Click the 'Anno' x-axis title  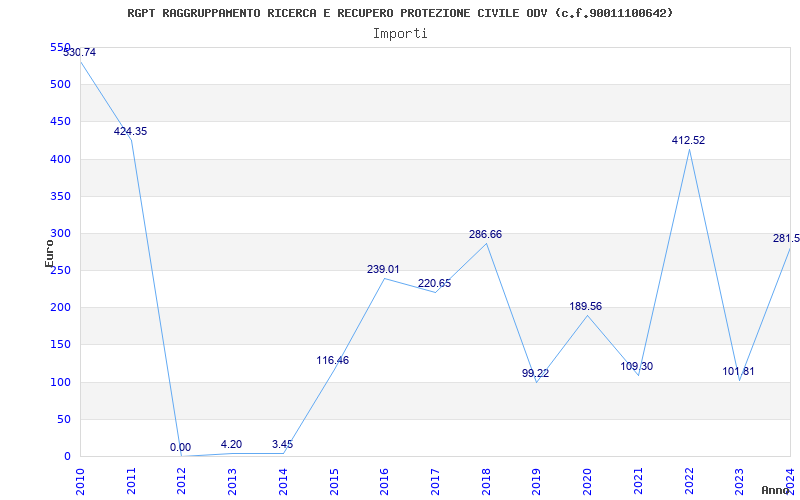[x=776, y=490]
